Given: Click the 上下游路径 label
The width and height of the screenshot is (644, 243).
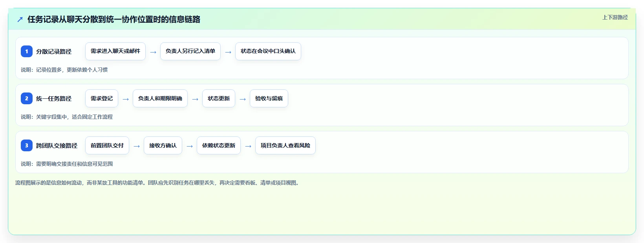Looking at the screenshot, I should [615, 17].
